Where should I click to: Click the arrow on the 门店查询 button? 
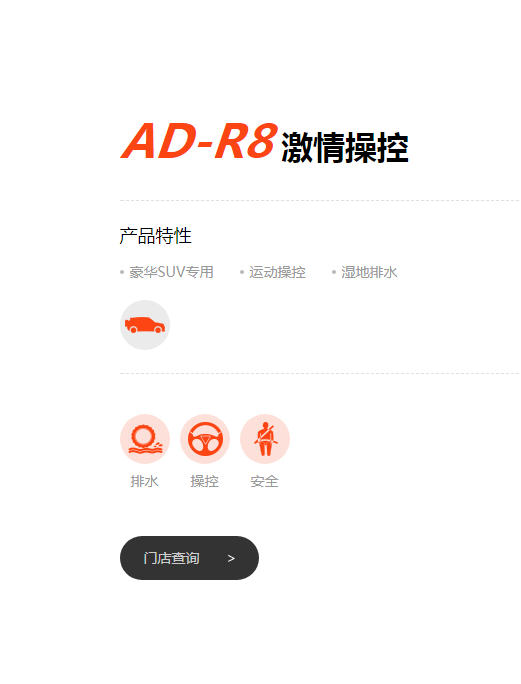click(231, 558)
